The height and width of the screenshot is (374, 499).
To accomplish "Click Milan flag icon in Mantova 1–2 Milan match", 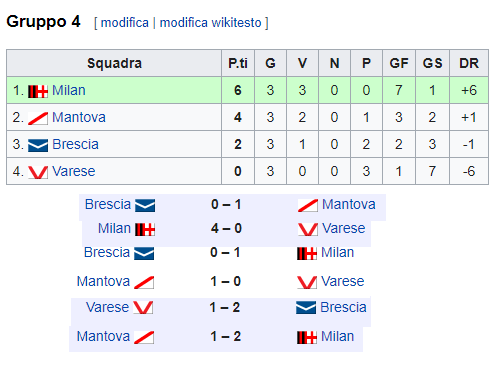I will (x=307, y=337).
